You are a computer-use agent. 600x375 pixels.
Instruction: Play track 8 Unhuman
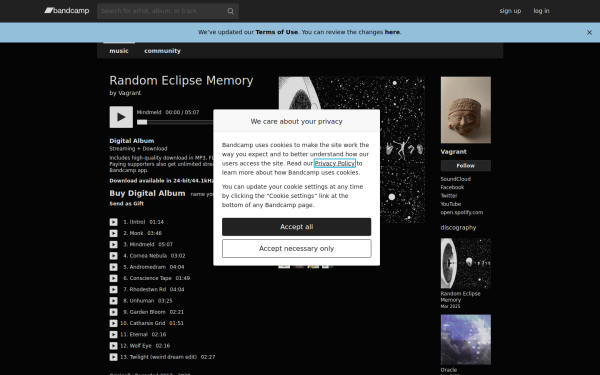click(x=114, y=301)
